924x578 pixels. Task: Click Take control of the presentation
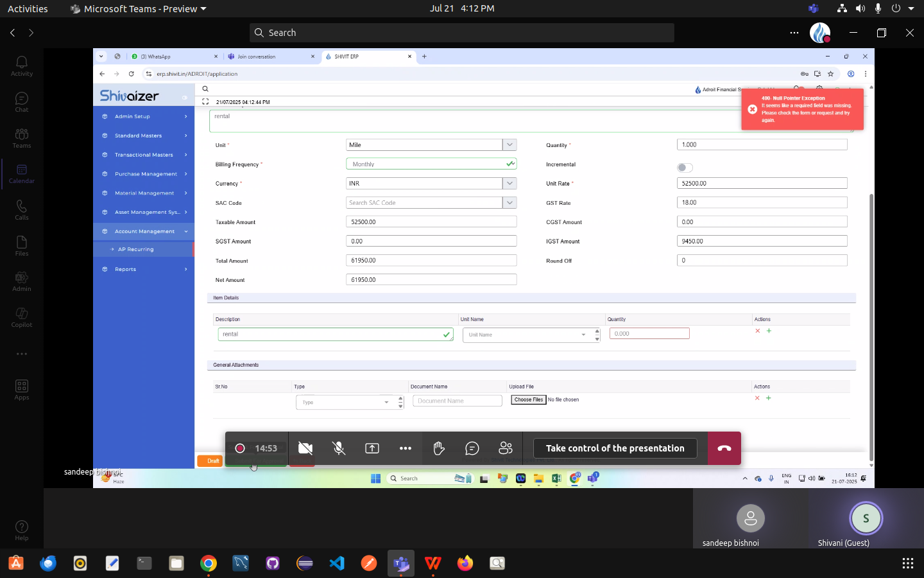[x=615, y=448]
